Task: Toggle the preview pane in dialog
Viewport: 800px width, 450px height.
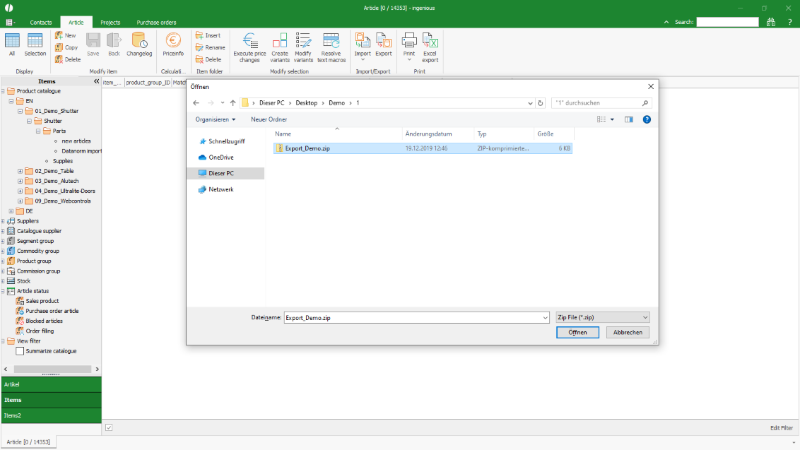Action: tap(629, 119)
